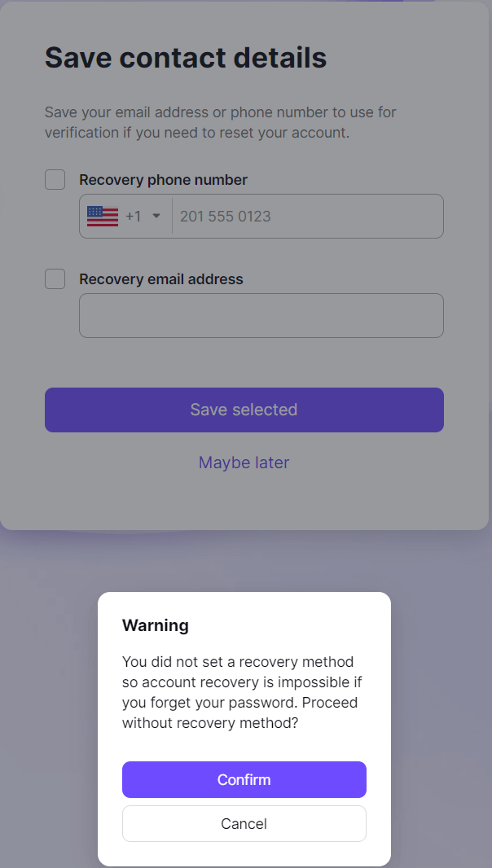Viewport: 492px width, 868px height.
Task: Click inside the recovery email input box
Action: (261, 316)
